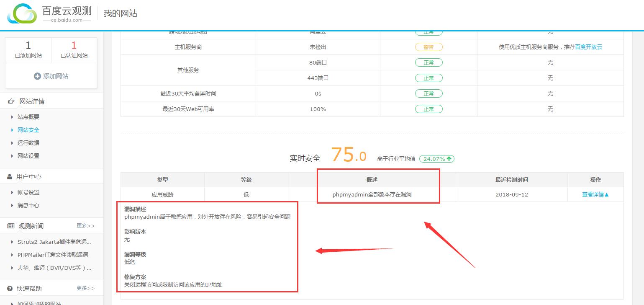
Task: Select 消息中心 in the sidebar
Action: click(x=28, y=205)
